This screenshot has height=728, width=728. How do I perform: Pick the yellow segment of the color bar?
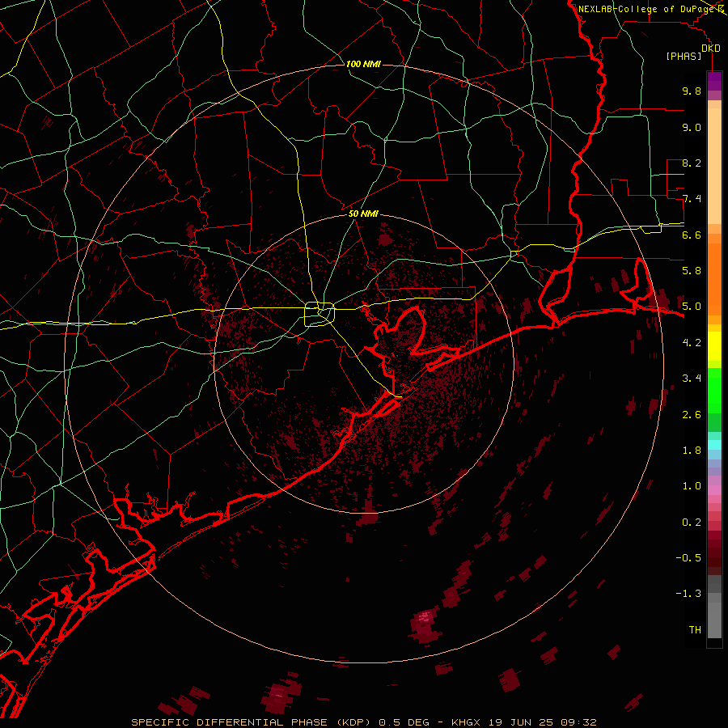coord(714,346)
